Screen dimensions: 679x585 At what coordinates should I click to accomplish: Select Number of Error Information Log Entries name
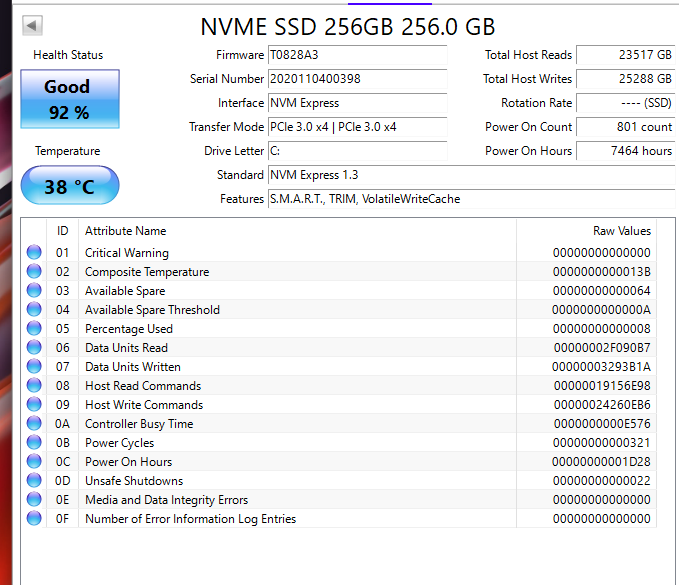pos(191,519)
